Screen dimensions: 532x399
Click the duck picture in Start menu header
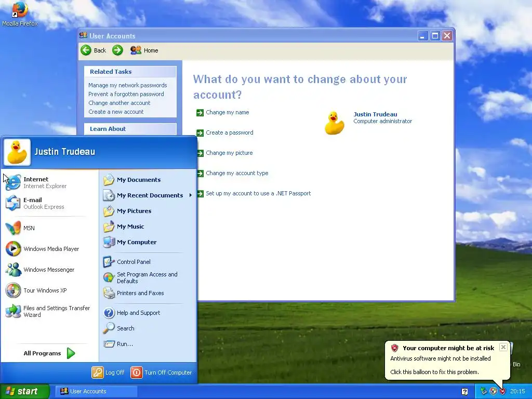(17, 152)
